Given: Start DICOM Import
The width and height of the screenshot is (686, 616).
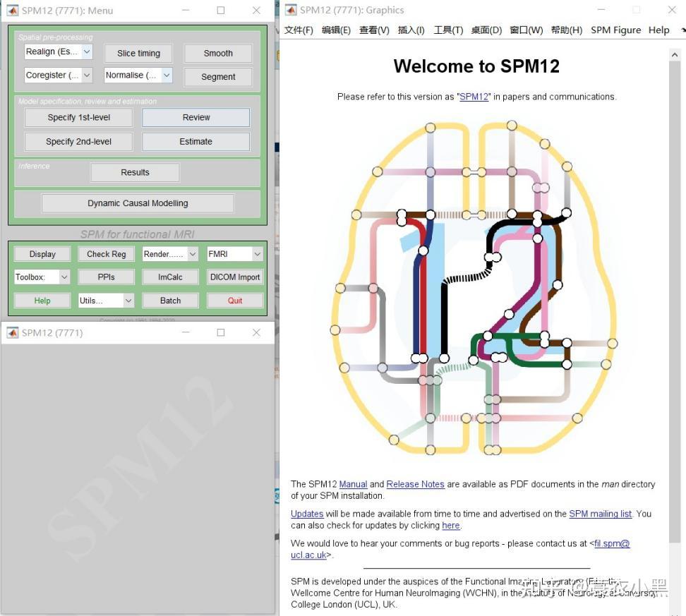Looking at the screenshot, I should click(234, 277).
